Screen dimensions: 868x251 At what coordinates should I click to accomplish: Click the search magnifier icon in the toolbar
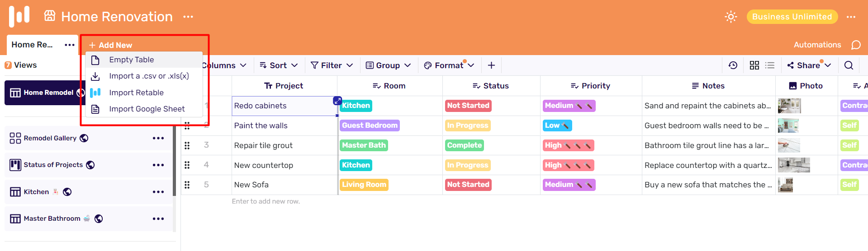pyautogui.click(x=849, y=65)
